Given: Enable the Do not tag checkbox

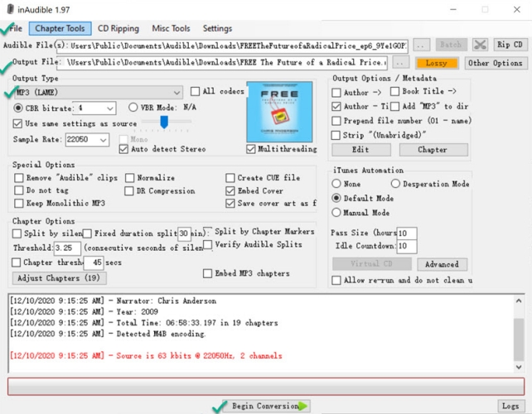Looking at the screenshot, I should pyautogui.click(x=19, y=190).
